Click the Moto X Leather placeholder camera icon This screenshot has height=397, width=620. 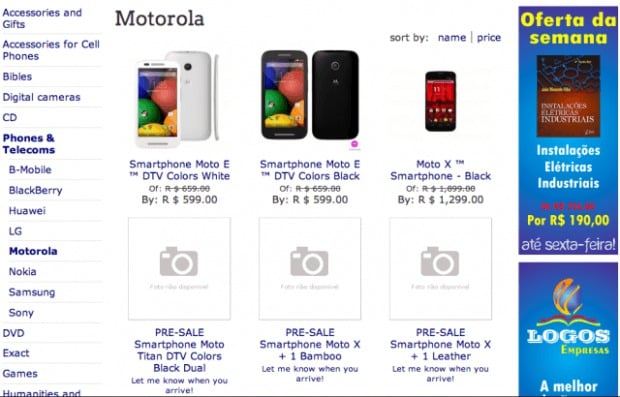tap(440, 261)
